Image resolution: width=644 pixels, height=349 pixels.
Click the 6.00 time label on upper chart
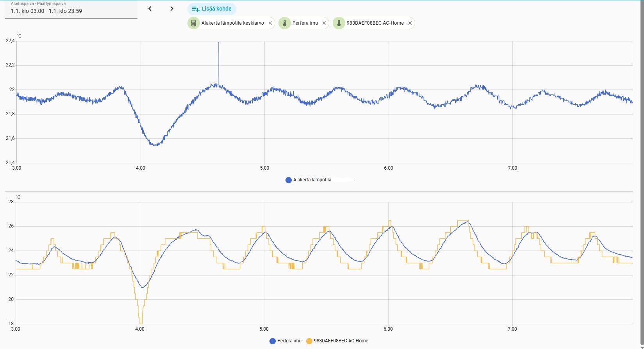click(388, 168)
